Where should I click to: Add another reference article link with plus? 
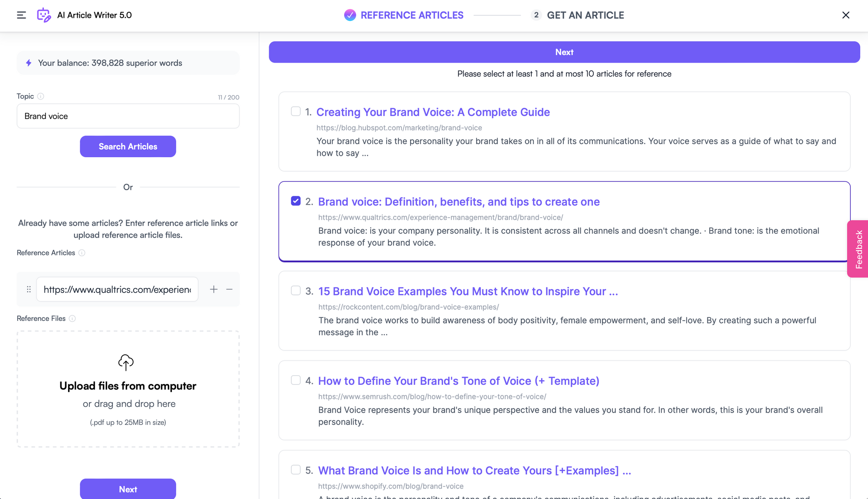214,289
